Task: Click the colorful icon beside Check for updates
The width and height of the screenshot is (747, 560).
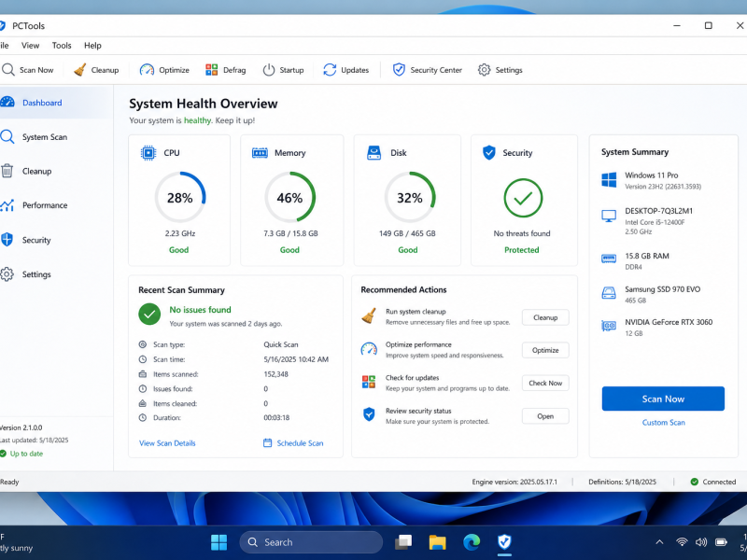Action: click(x=369, y=382)
